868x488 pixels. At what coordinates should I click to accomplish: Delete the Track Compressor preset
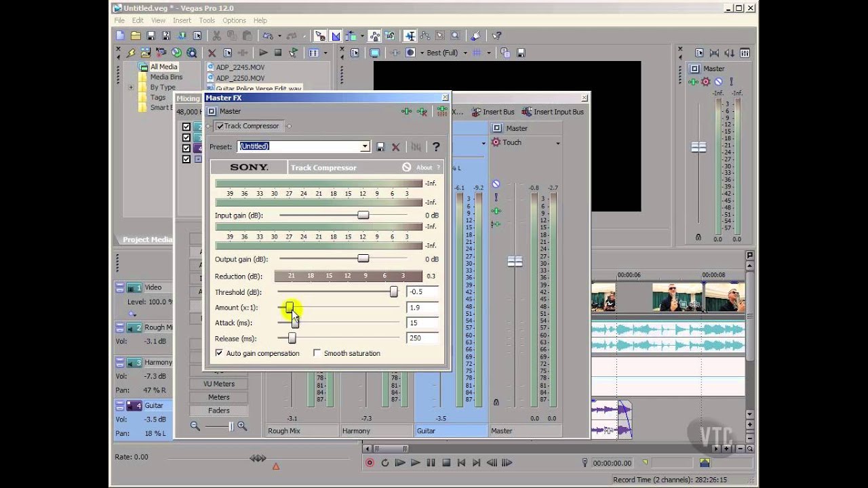click(396, 146)
